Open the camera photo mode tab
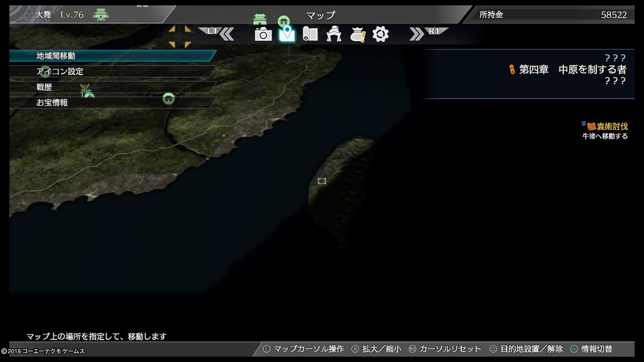The width and height of the screenshot is (644, 362). click(263, 34)
